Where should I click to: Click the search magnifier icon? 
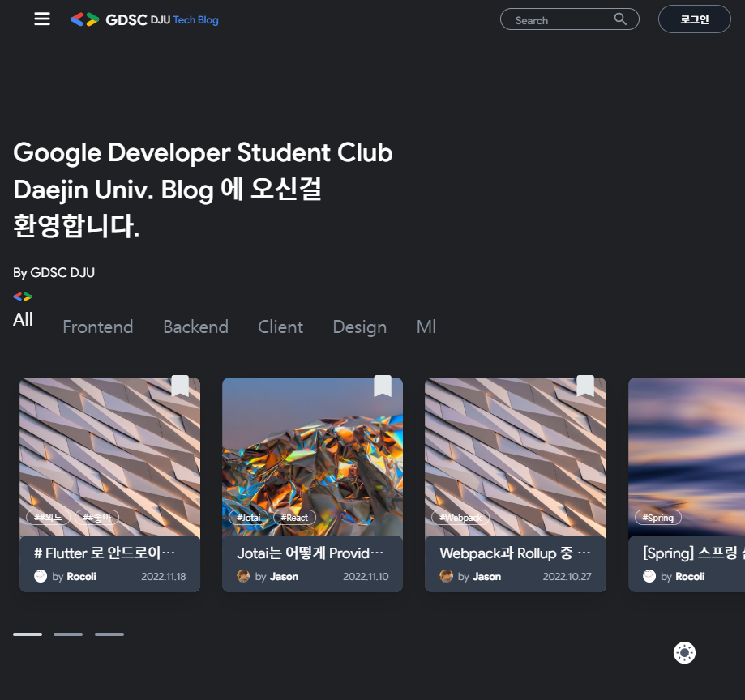tap(620, 19)
